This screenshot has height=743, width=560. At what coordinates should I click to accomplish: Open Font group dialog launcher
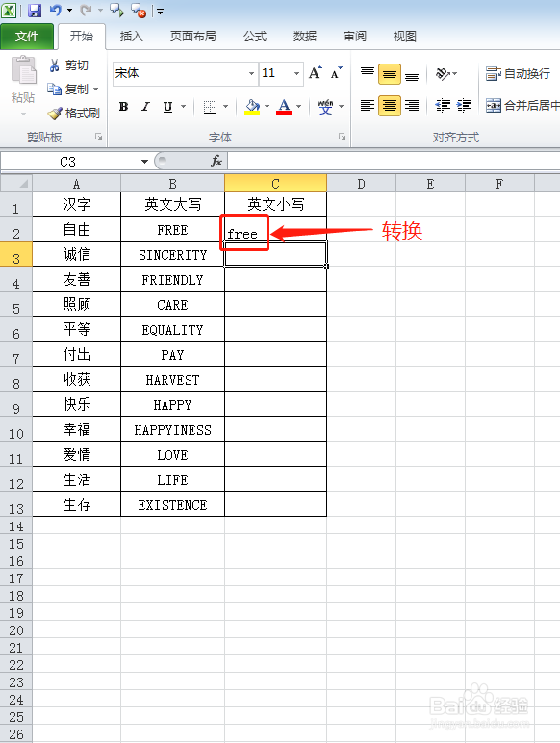tap(342, 137)
